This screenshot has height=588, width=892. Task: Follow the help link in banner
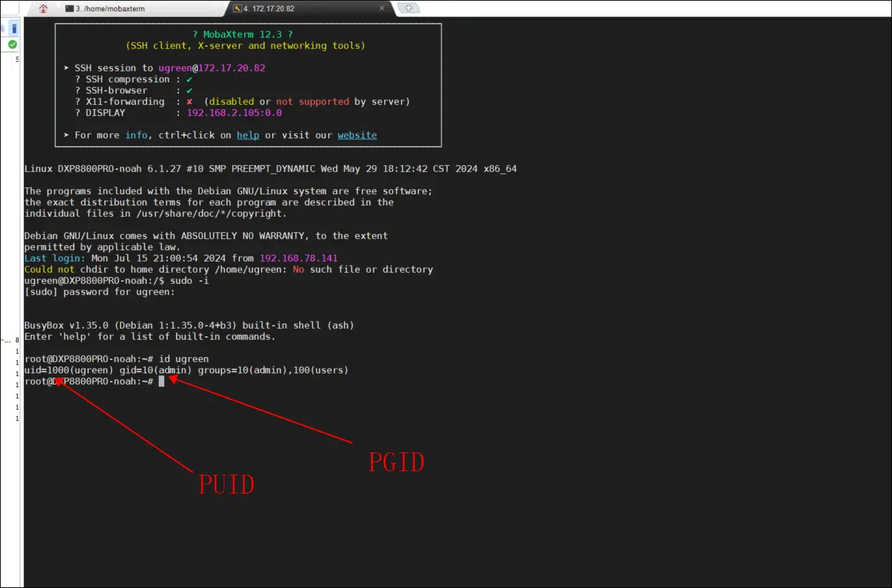[x=248, y=135]
